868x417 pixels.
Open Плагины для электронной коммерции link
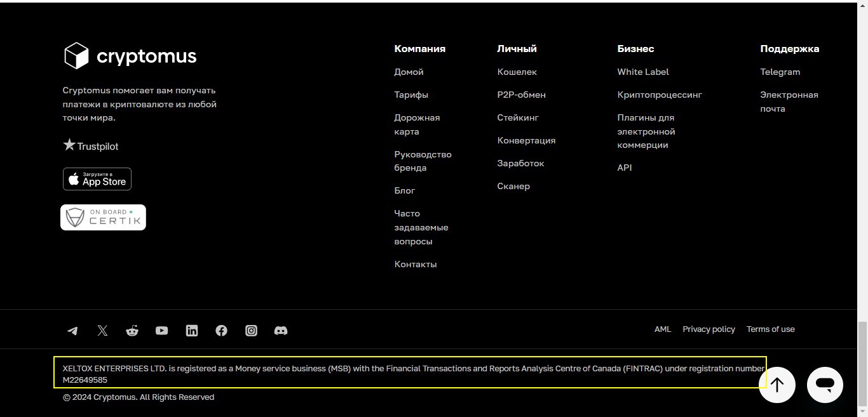click(x=646, y=131)
